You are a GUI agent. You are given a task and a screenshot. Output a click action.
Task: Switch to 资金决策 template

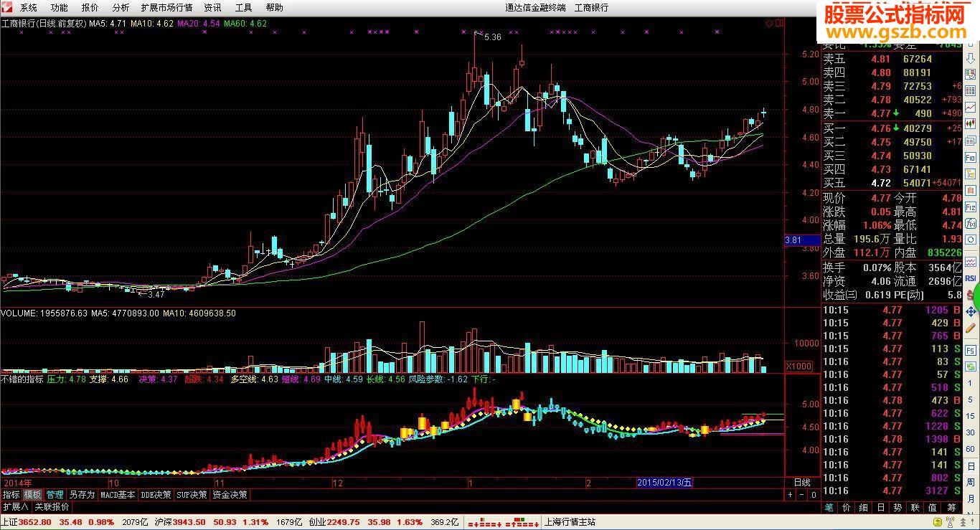click(x=230, y=495)
